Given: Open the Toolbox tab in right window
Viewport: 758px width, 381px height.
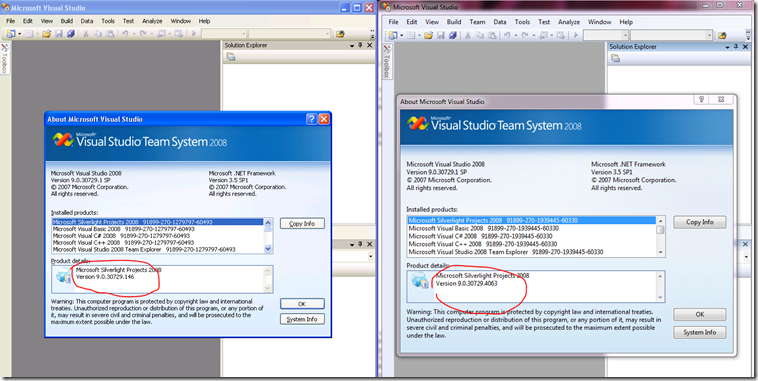Looking at the screenshot, I should coord(386,61).
